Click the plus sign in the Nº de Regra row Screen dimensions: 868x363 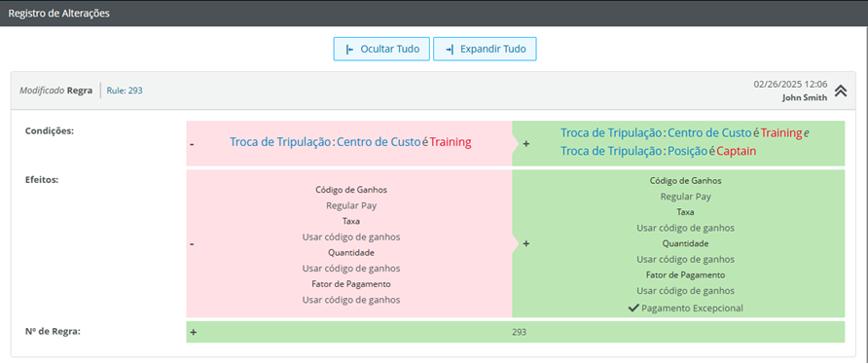coord(194,332)
